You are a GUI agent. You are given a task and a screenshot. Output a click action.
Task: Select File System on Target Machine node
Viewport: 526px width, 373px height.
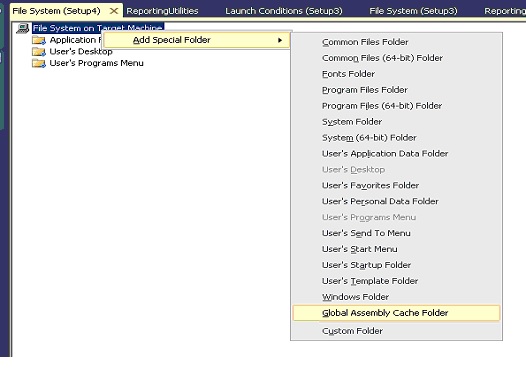tap(98, 28)
